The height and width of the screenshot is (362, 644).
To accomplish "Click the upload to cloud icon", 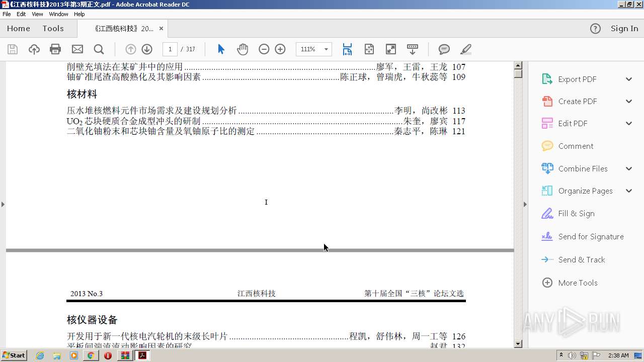I will point(34,49).
